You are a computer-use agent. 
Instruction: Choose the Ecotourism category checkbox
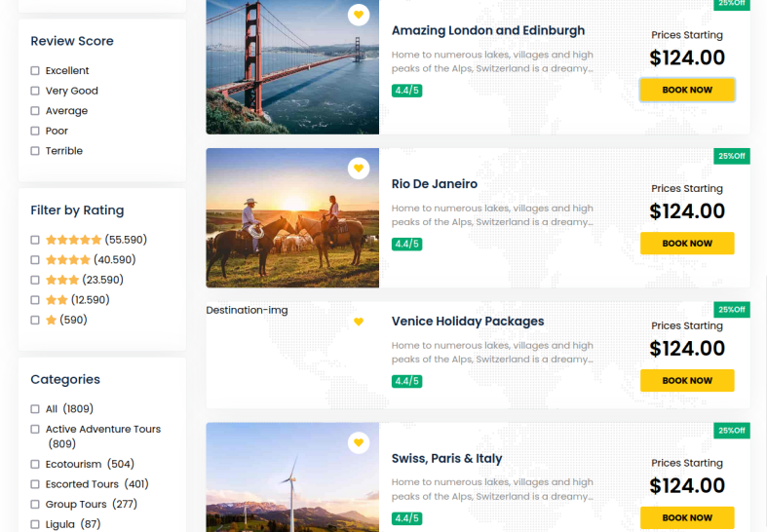(35, 465)
